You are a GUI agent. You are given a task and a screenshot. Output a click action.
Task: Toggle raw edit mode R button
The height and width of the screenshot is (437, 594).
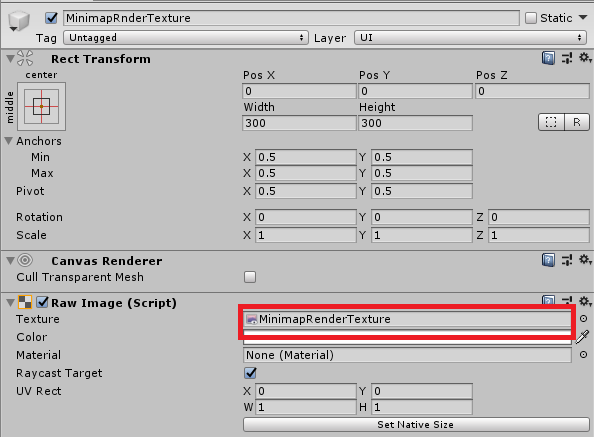[577, 122]
